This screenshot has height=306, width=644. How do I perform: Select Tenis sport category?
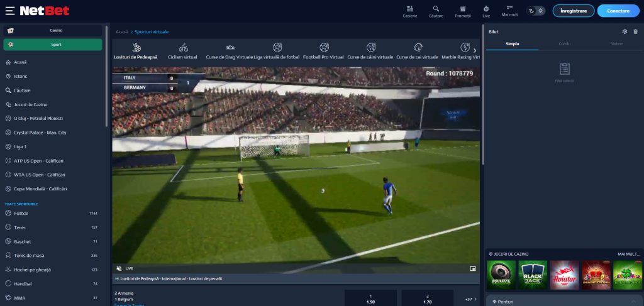[53, 227]
